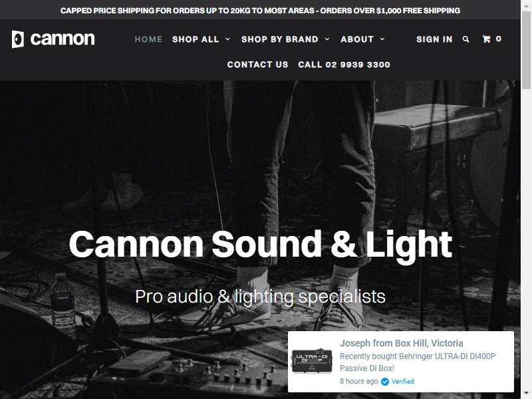The width and height of the screenshot is (532, 399).
Task: Open the search magnifier icon
Action: tap(466, 39)
